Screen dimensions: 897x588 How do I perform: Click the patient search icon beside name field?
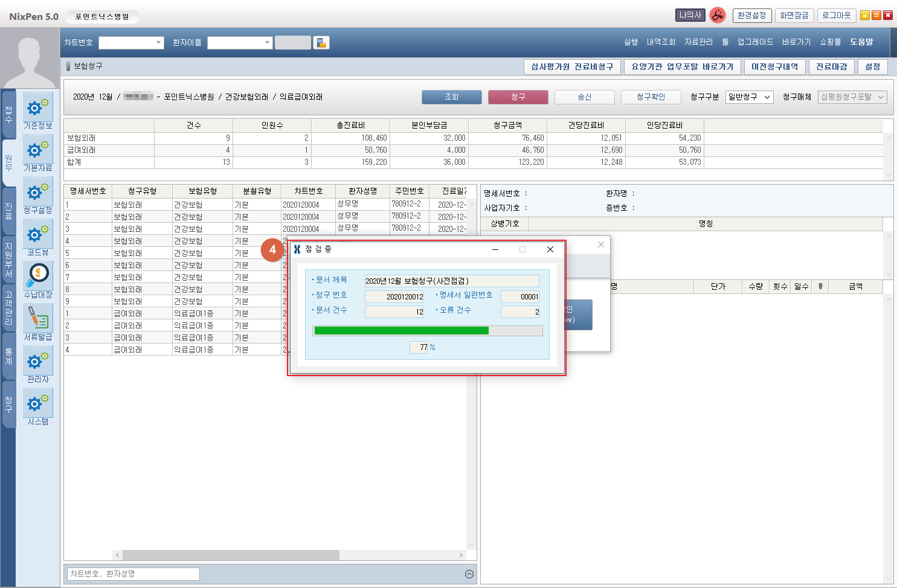321,43
